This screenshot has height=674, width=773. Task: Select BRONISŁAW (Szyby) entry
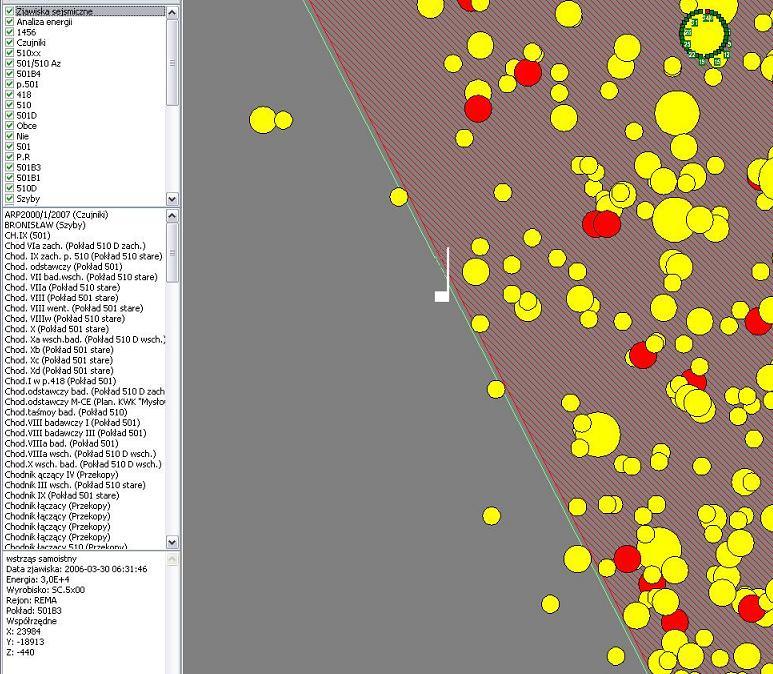click(x=45, y=225)
